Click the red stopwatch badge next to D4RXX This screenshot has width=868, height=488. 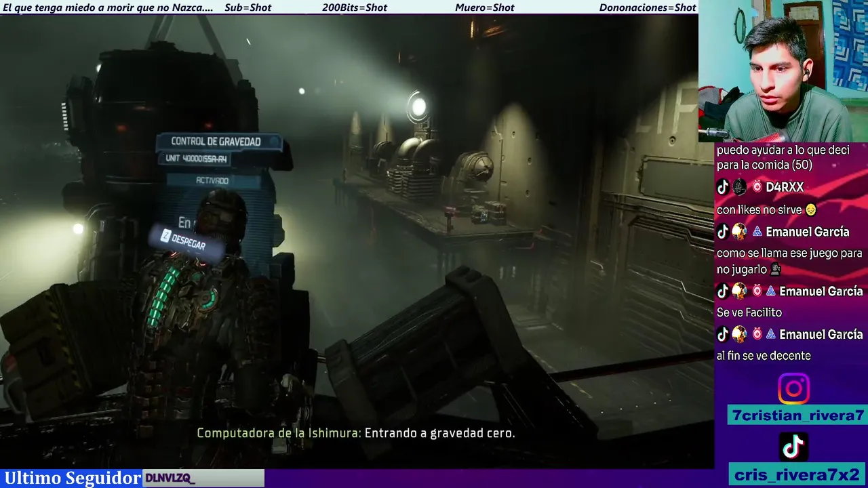(x=757, y=187)
